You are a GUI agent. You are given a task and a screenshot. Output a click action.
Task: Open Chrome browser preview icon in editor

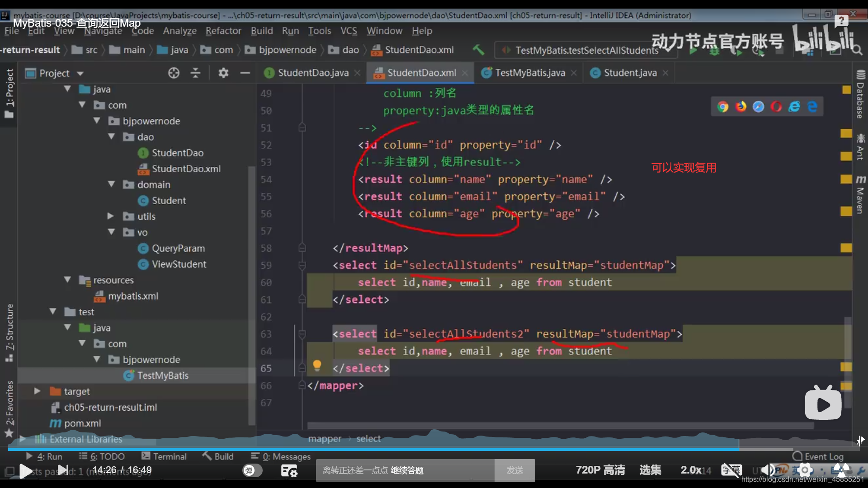point(722,107)
